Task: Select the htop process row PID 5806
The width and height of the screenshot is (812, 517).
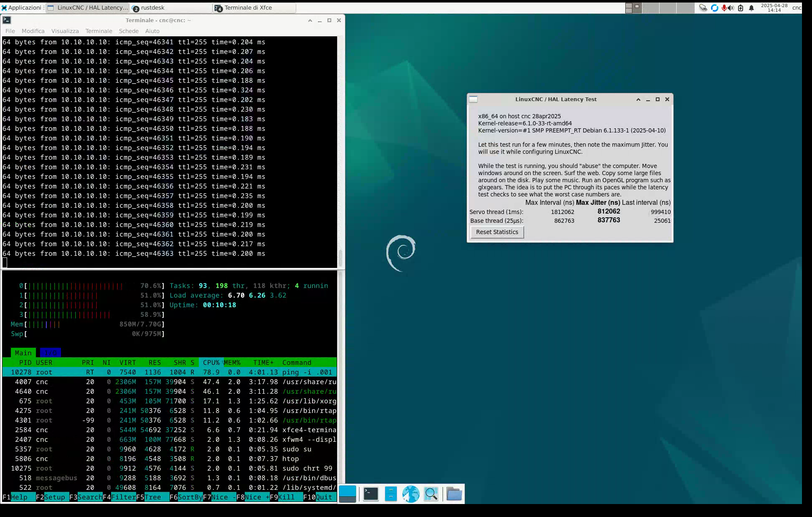Action: tap(170, 458)
